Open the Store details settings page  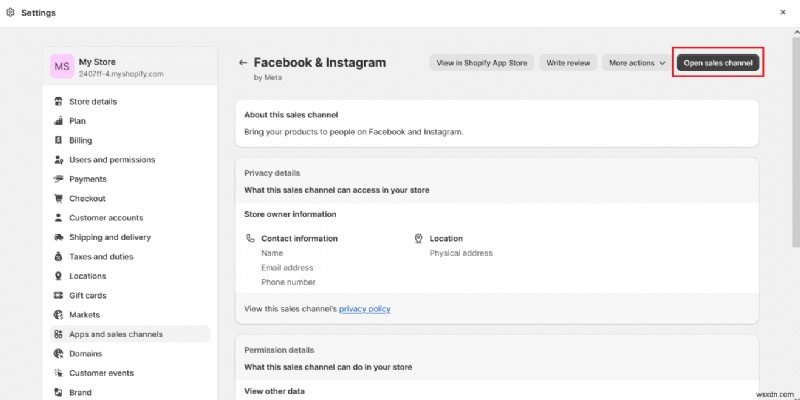(130, 102)
